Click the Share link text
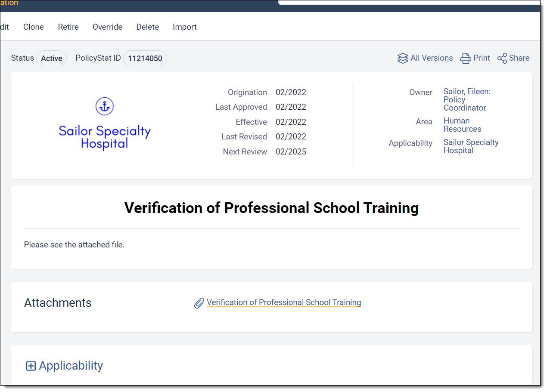 (x=519, y=58)
